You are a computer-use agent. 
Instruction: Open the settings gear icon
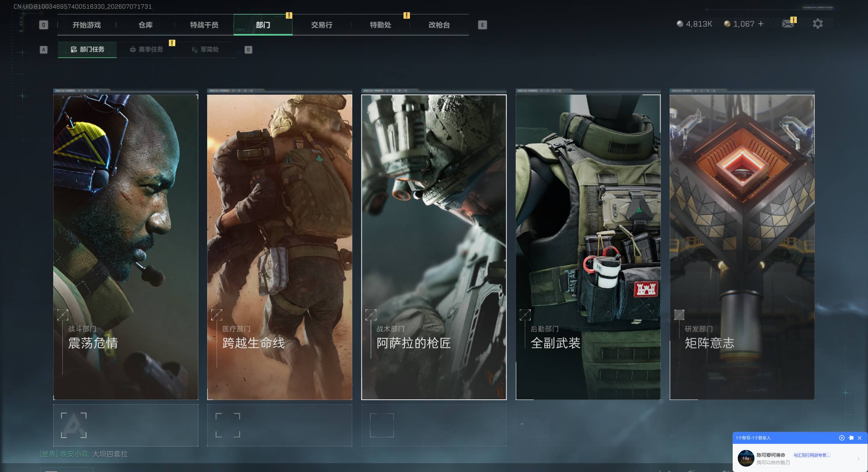point(817,24)
